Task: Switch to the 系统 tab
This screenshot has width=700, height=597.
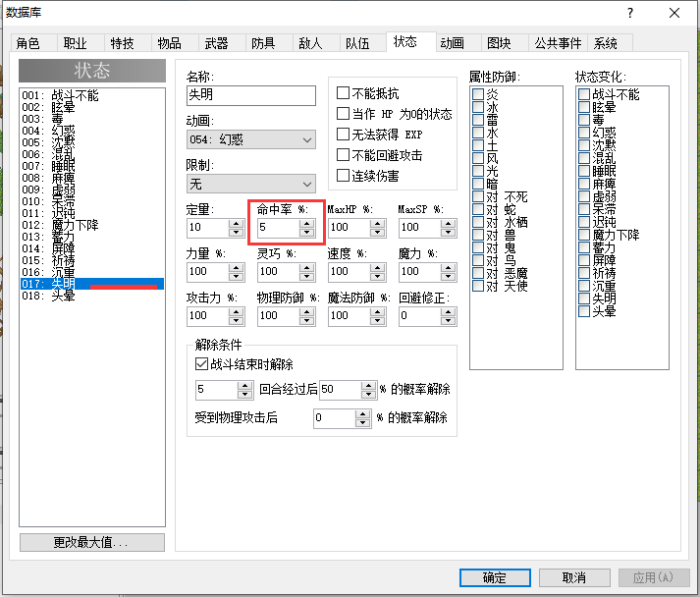Action: [x=606, y=43]
